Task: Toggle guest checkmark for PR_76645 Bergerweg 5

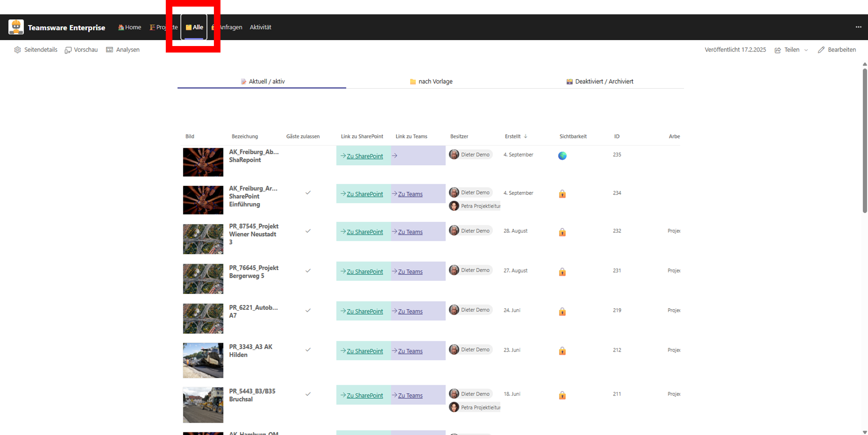Action: 308,270
